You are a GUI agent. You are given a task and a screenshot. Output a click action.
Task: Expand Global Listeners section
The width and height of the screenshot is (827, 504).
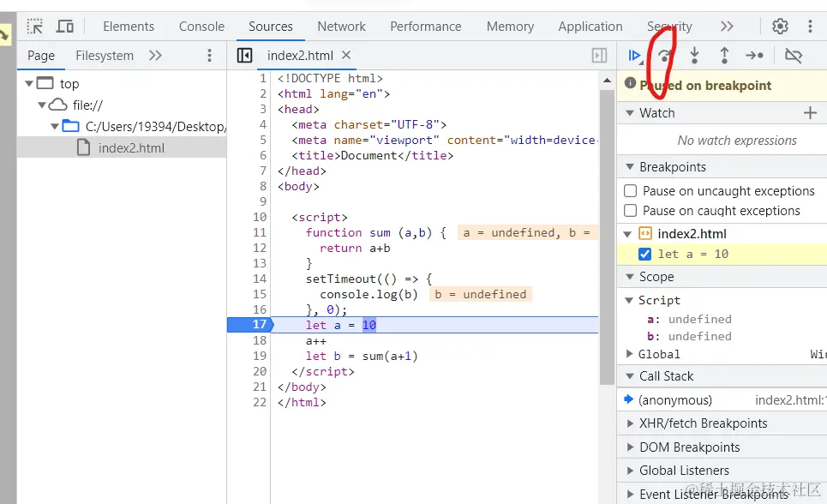(x=630, y=471)
